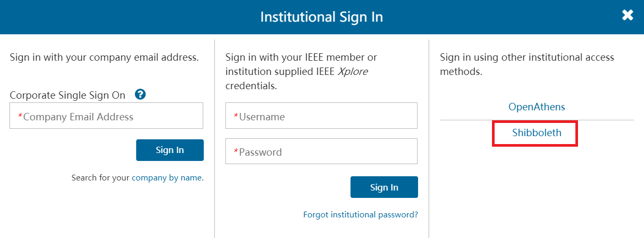
Task: Click the 'Sign in with your company email address' text
Action: [x=104, y=57]
